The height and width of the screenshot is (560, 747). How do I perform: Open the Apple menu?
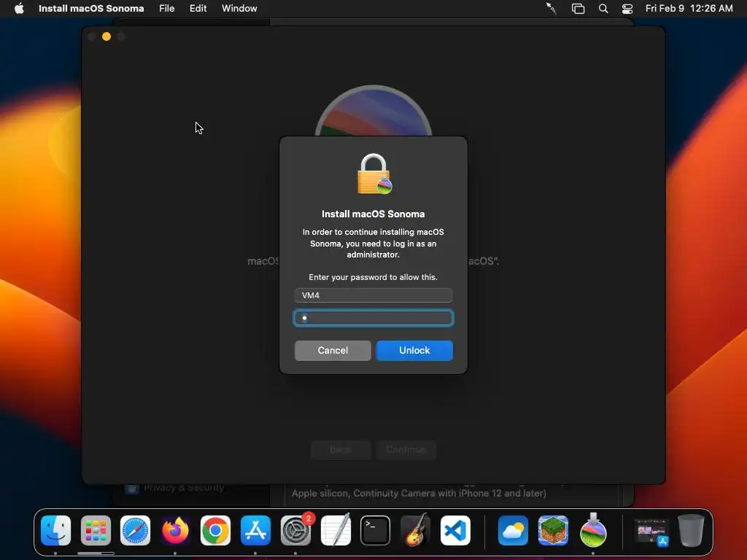click(x=19, y=9)
